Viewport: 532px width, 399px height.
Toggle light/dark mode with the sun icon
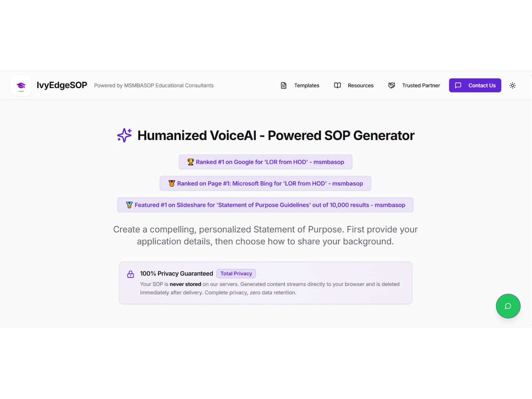[512, 85]
